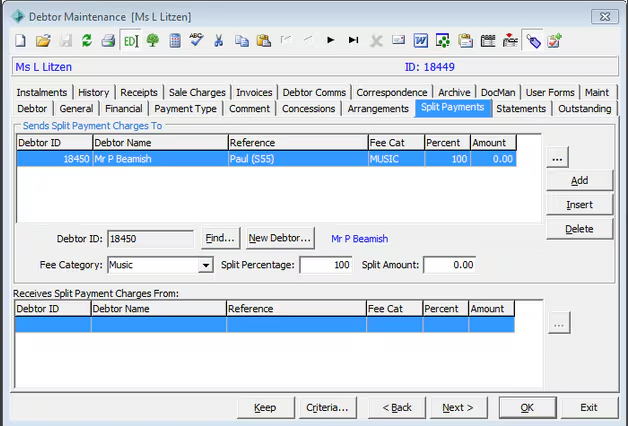Viewport: 628px width, 426px height.
Task: Open the ellipsis button beside the Sends grid
Action: click(x=558, y=157)
